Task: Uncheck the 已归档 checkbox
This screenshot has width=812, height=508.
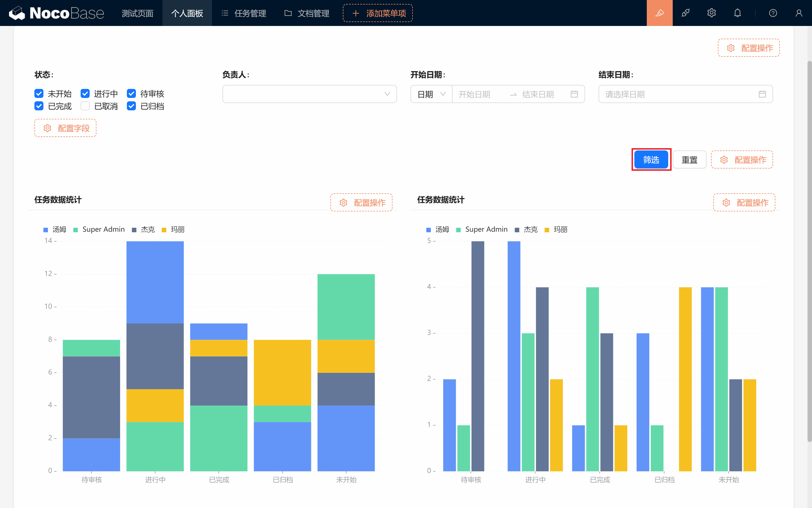Action: pos(131,106)
